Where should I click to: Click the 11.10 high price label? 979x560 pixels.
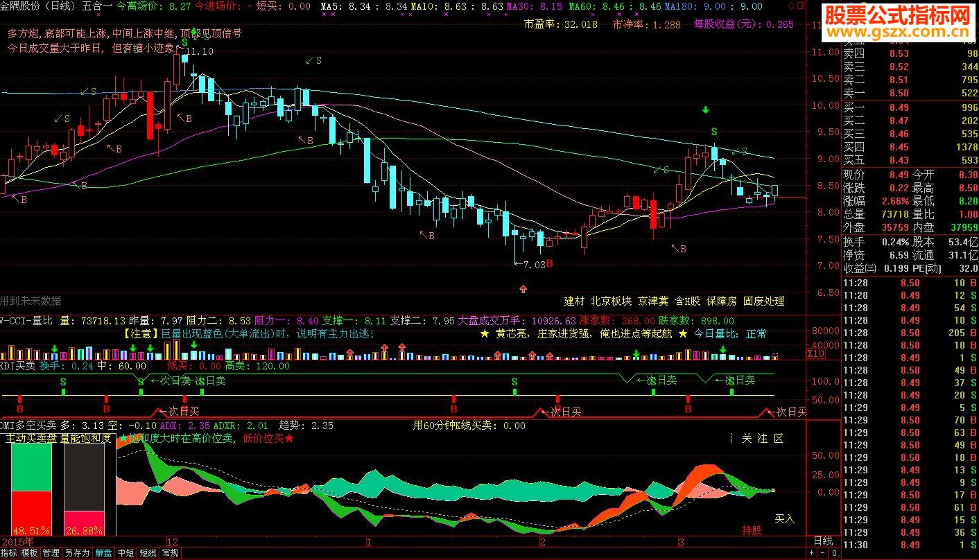click(199, 51)
